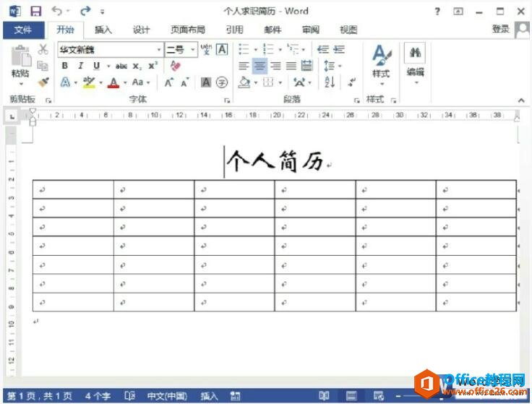Expand numbering list options arrow
Image resolution: width=532 pixels, height=404 pixels.
(280, 50)
